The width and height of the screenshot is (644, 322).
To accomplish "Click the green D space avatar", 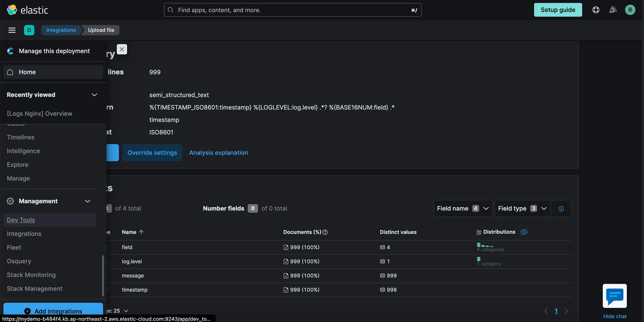I will click(x=29, y=30).
